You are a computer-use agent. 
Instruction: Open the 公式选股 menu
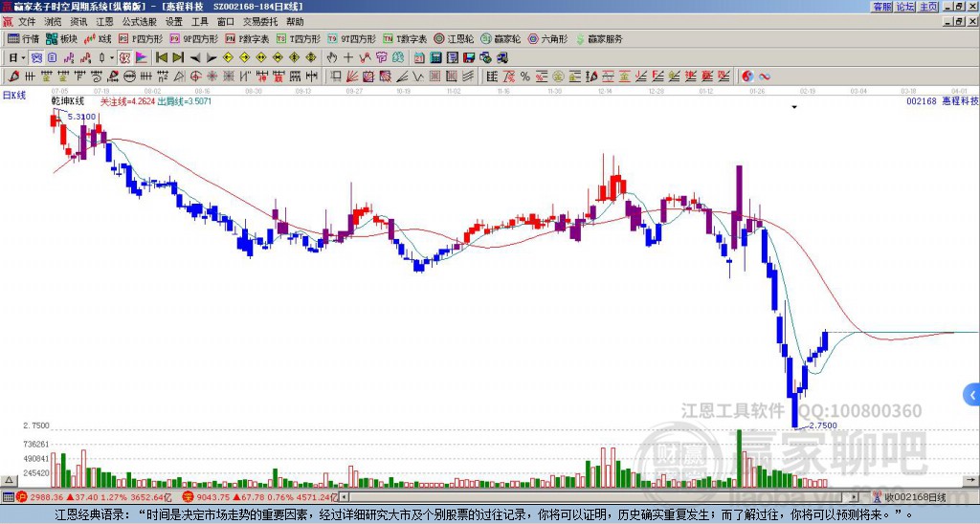[x=140, y=22]
